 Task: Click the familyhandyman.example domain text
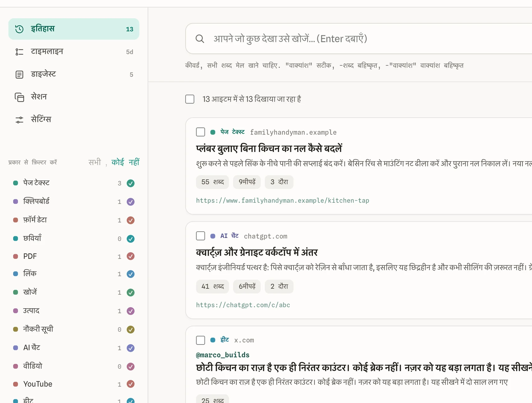(x=293, y=132)
